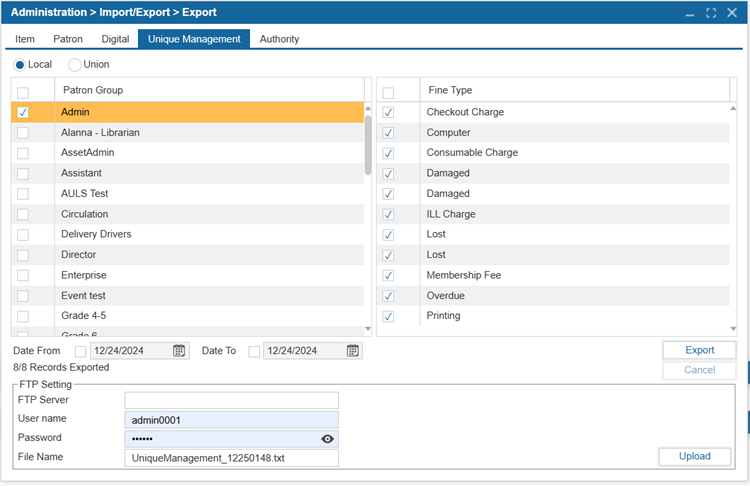Switch to the Patron tab
Screen dimensions: 750x486
click(68, 39)
